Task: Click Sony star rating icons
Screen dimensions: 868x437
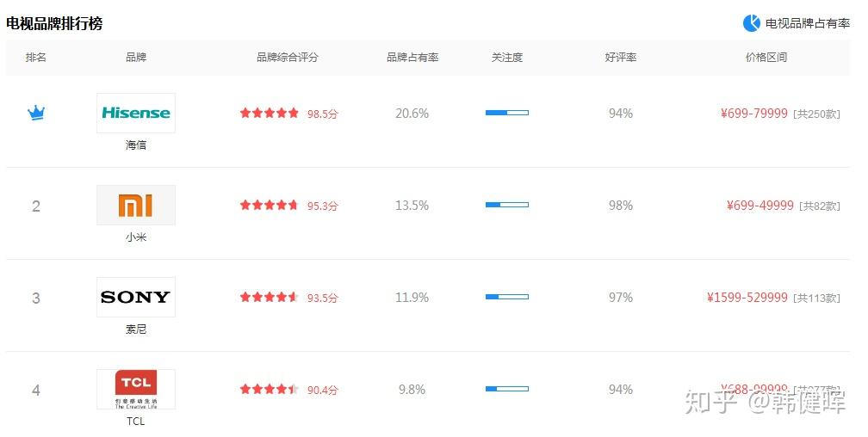Action: pos(270,298)
